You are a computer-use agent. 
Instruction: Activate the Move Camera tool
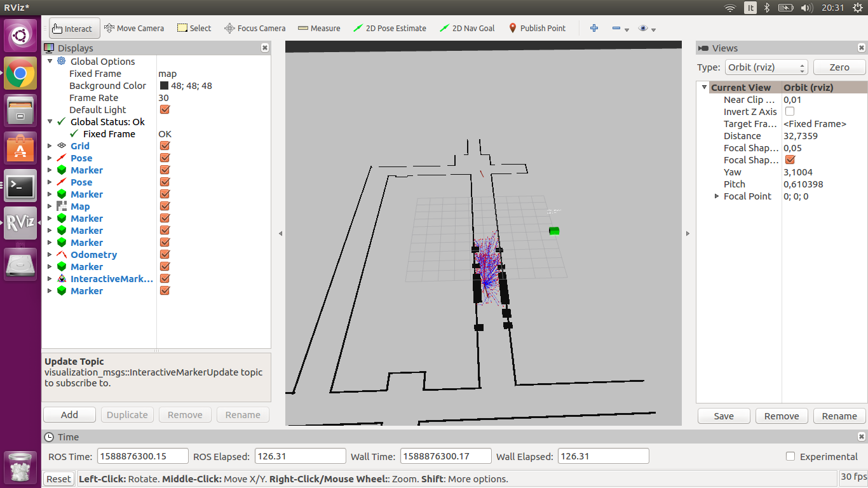(134, 28)
